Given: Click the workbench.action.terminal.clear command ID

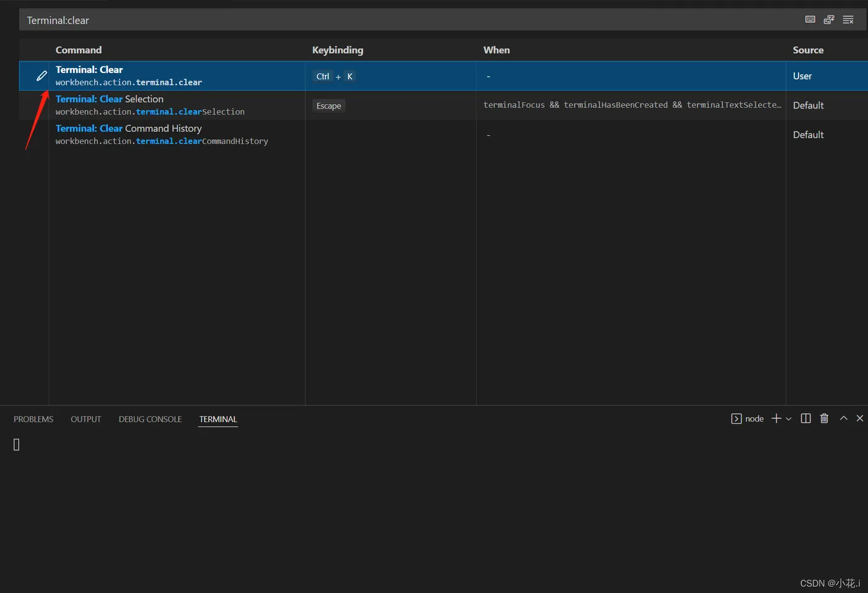Looking at the screenshot, I should click(x=128, y=82).
